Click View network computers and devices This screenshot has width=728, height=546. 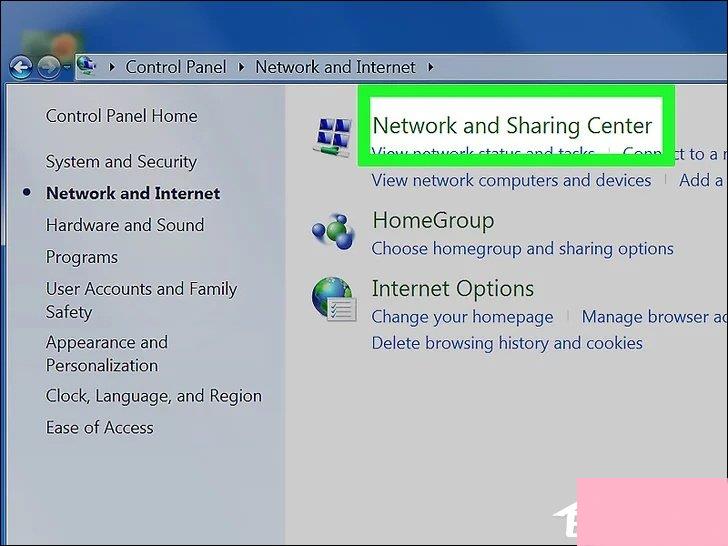point(511,180)
